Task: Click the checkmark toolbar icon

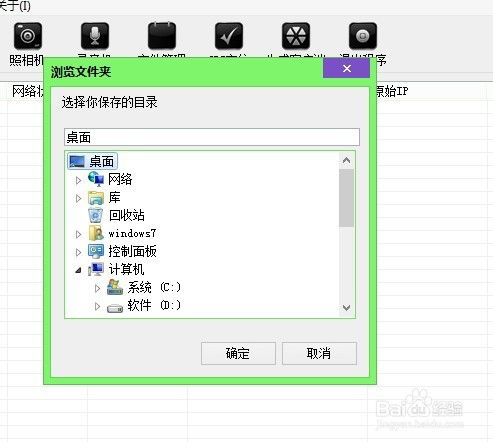Action: point(229,36)
